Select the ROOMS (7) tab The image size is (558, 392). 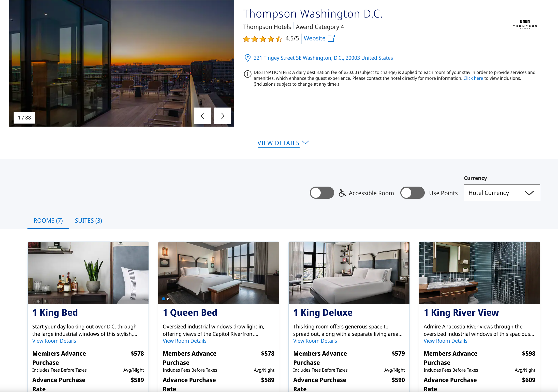tap(48, 220)
